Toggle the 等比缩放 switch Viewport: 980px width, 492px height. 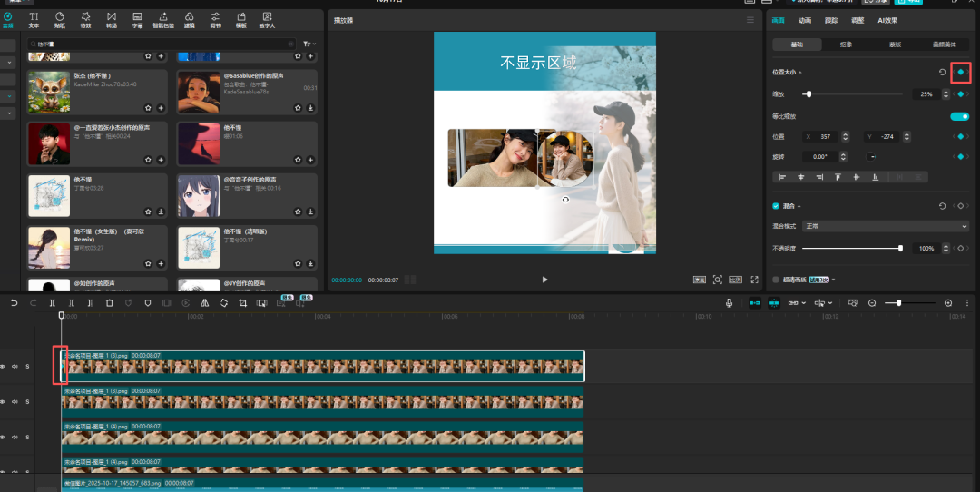pos(959,116)
